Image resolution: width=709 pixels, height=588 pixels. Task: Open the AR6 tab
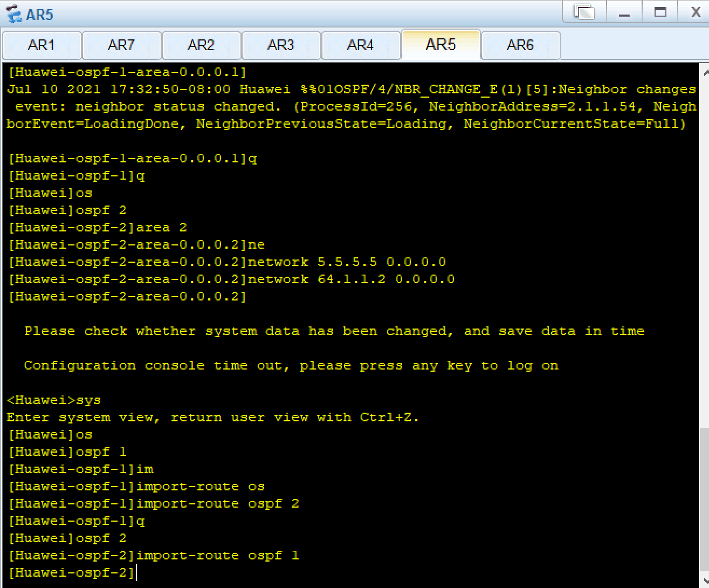(520, 45)
